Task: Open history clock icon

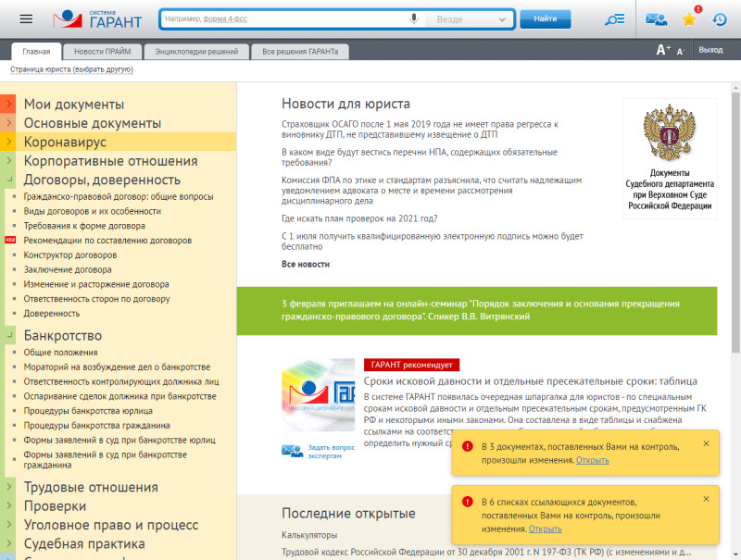Action: pyautogui.click(x=720, y=19)
